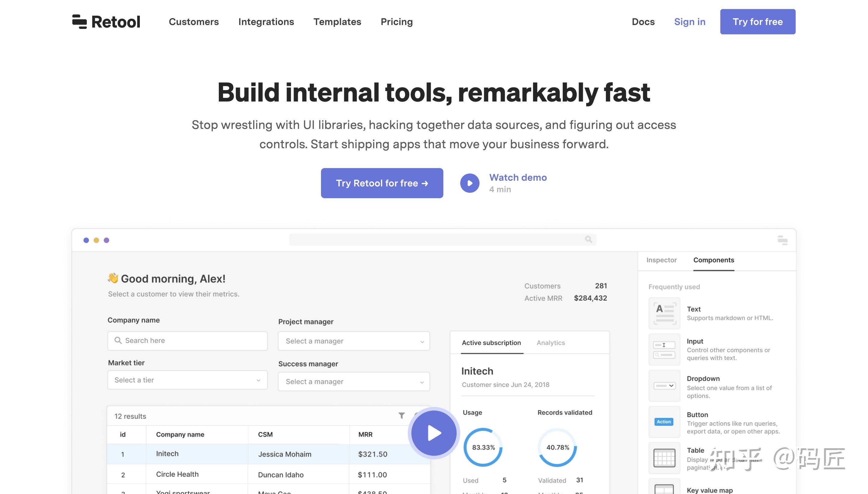This screenshot has width=868, height=494.
Task: Switch to the Analytics tab
Action: [x=550, y=343]
